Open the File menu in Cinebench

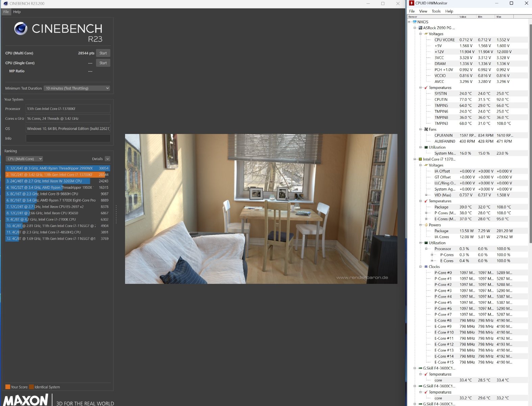[x=6, y=12]
